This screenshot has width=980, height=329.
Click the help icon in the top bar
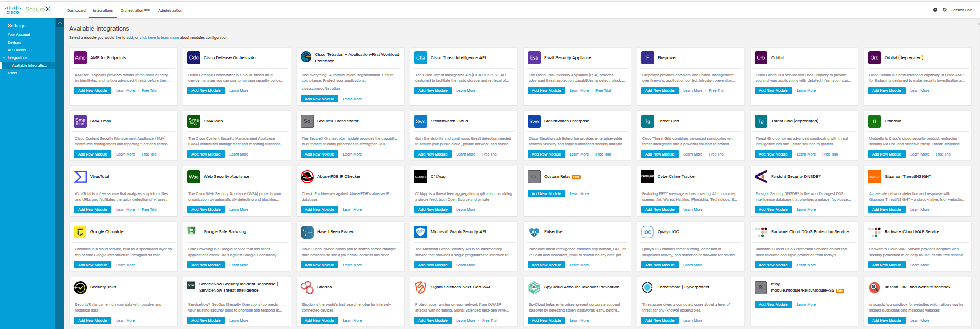[935, 10]
